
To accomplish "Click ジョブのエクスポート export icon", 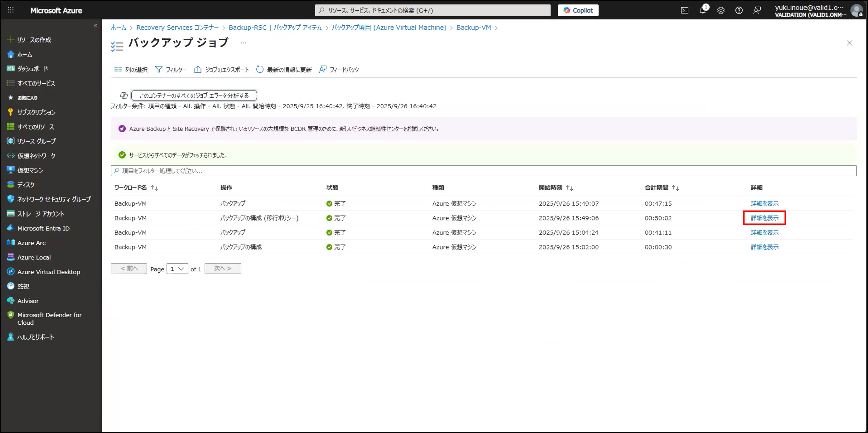I will 198,69.
